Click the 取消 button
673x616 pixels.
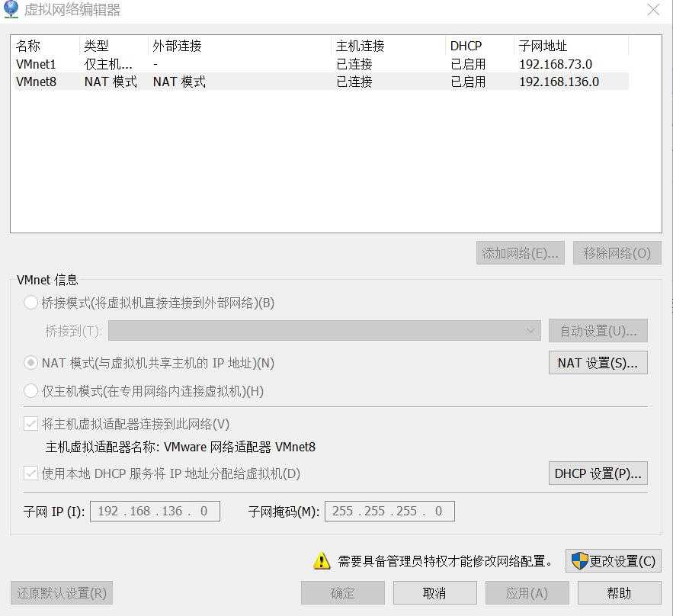[x=434, y=593]
